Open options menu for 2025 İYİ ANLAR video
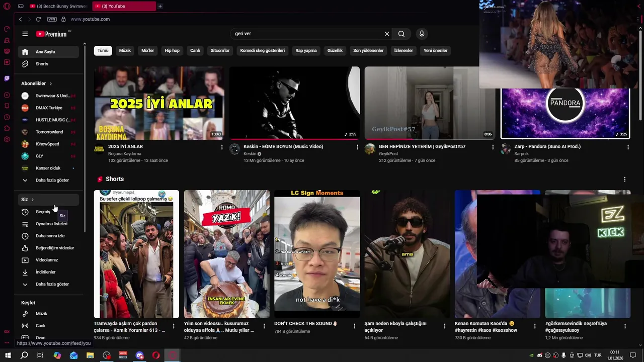 point(222,147)
